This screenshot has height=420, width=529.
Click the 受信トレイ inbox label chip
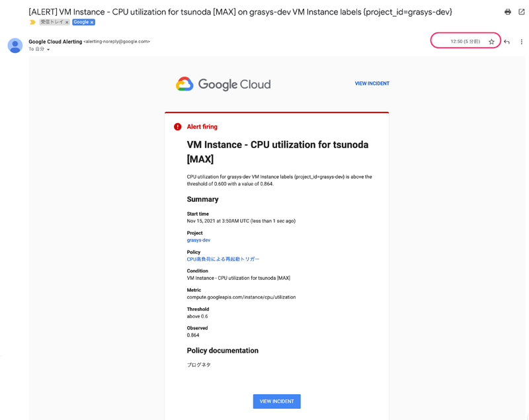click(x=51, y=22)
